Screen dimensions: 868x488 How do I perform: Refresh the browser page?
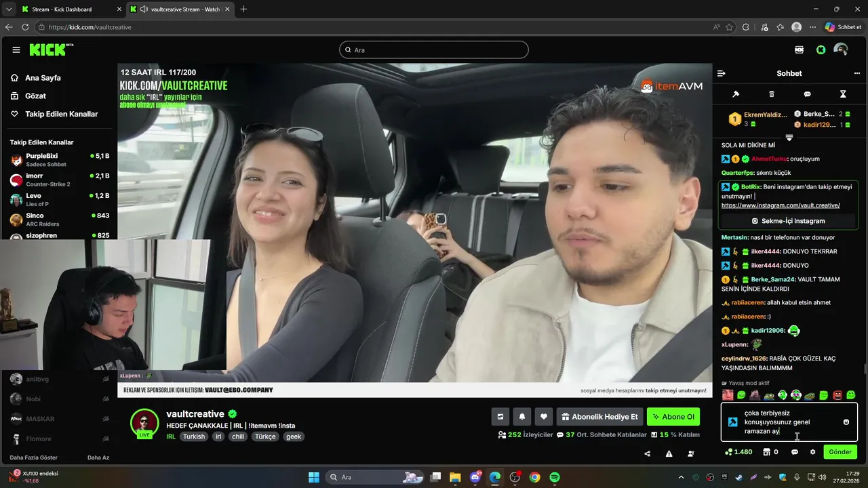tap(25, 27)
